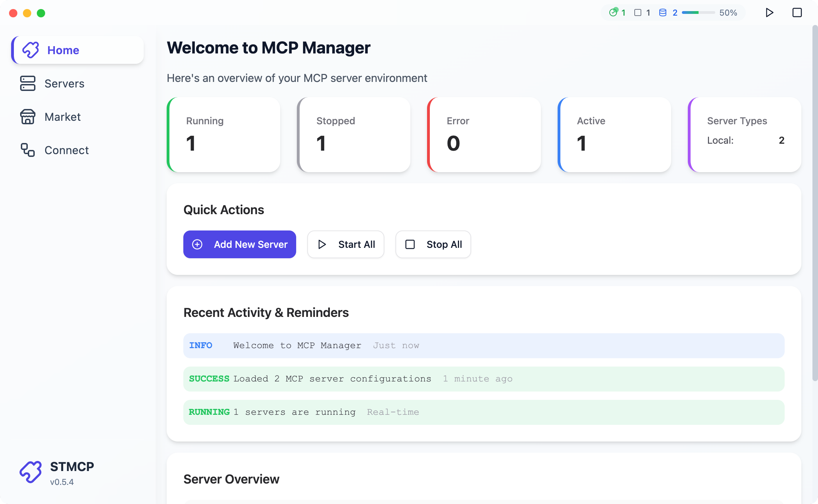This screenshot has width=818, height=504.
Task: Toggle Start All for every server
Action: 345,244
